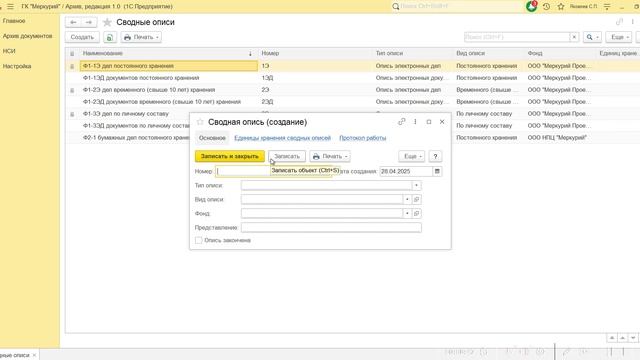Open the Еще menu in the dialog
The image size is (640, 360).
[412, 156]
